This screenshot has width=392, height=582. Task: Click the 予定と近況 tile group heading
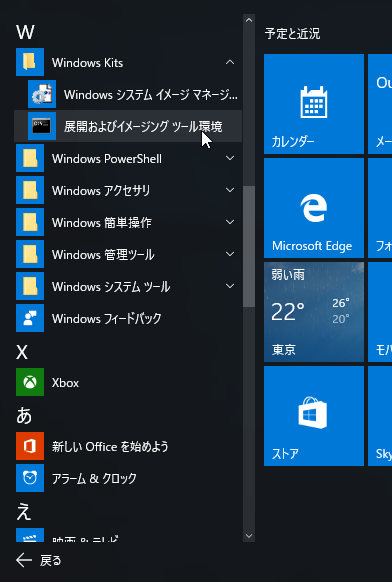click(293, 34)
